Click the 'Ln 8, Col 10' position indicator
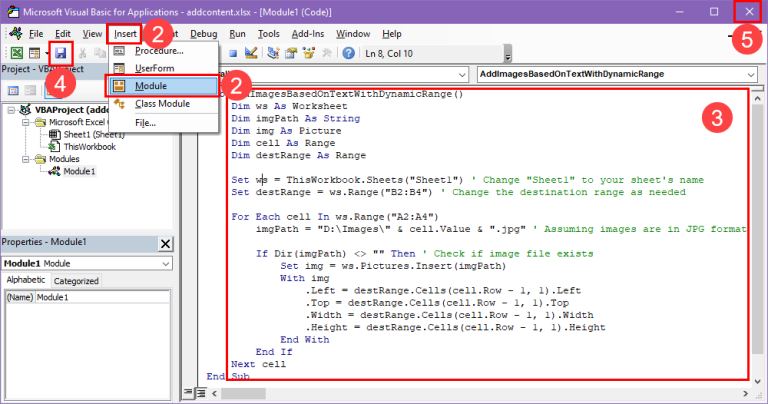 (x=389, y=53)
